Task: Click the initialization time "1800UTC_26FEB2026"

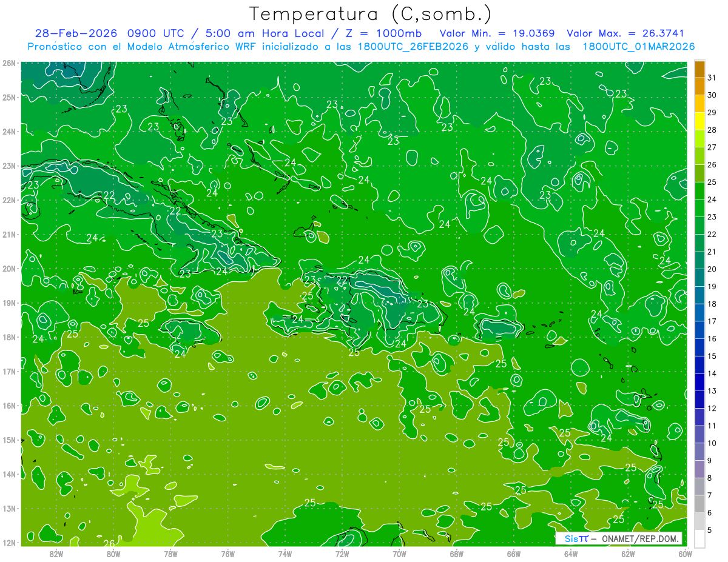Action: pos(413,47)
